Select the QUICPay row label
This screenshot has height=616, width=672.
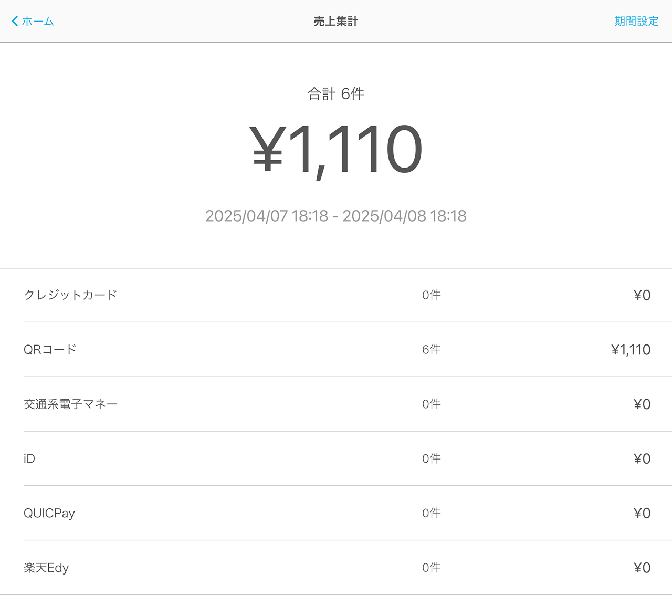tap(49, 514)
